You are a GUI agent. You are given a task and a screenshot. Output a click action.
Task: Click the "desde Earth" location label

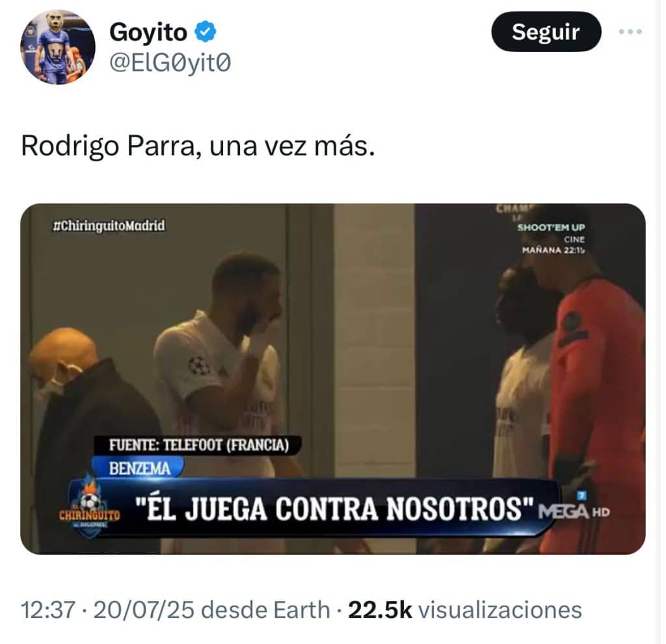point(265,610)
